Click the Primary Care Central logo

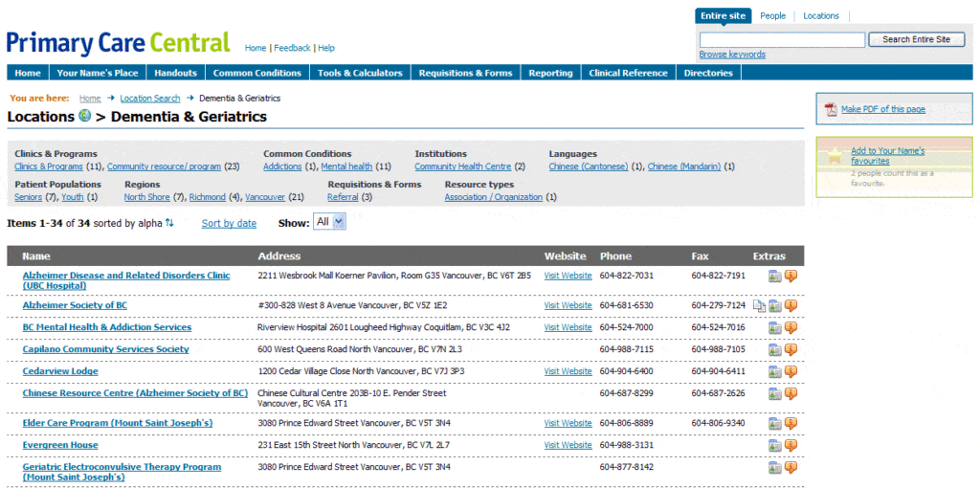click(x=118, y=42)
